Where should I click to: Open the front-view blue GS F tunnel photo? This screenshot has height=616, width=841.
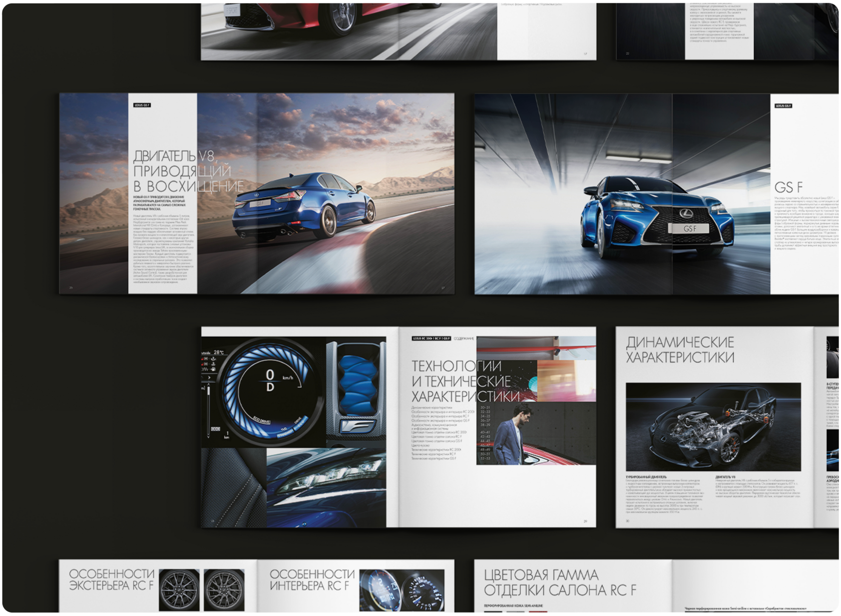click(x=622, y=194)
